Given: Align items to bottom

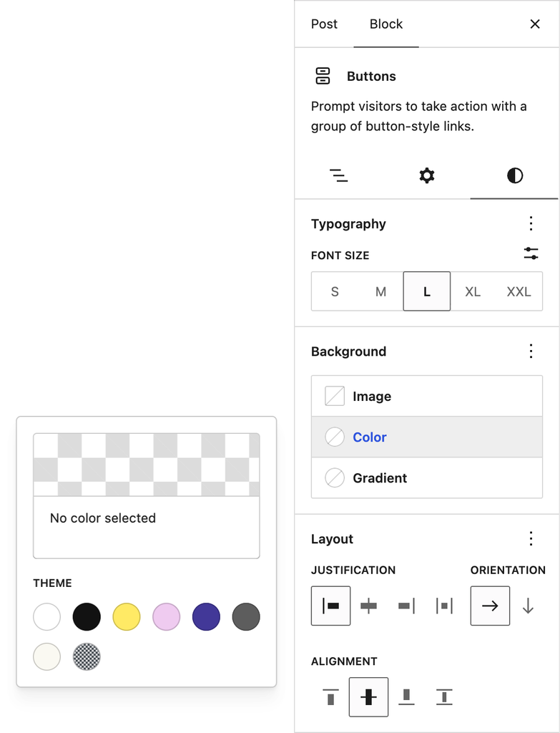Looking at the screenshot, I should point(406,697).
